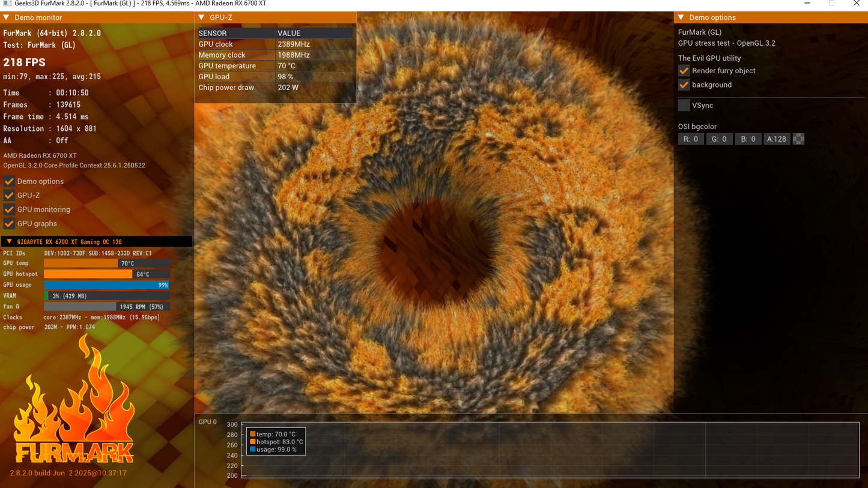Image resolution: width=868 pixels, height=488 pixels.
Task: Click the Resolution 1604 x 881 line
Action: click(x=50, y=128)
